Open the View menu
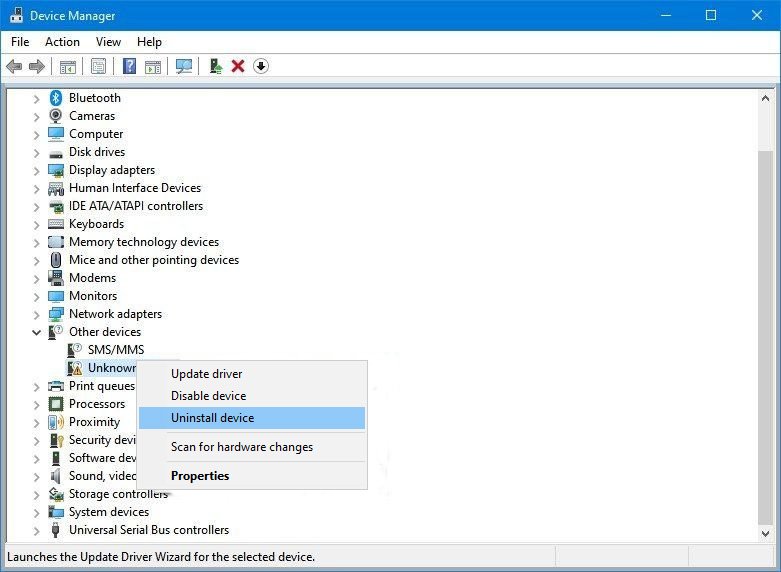 pyautogui.click(x=108, y=42)
